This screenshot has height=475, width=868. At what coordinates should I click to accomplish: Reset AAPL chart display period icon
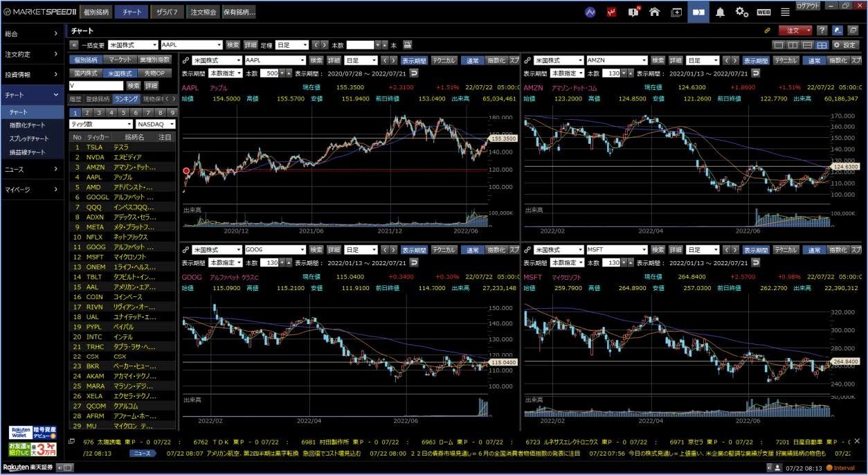(414, 73)
